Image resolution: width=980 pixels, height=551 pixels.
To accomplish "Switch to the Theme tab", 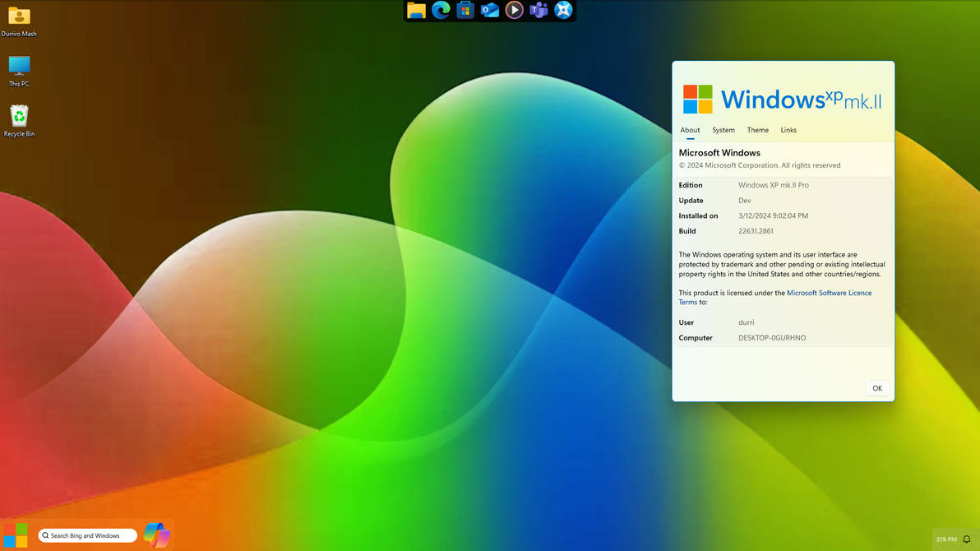I will (x=757, y=130).
